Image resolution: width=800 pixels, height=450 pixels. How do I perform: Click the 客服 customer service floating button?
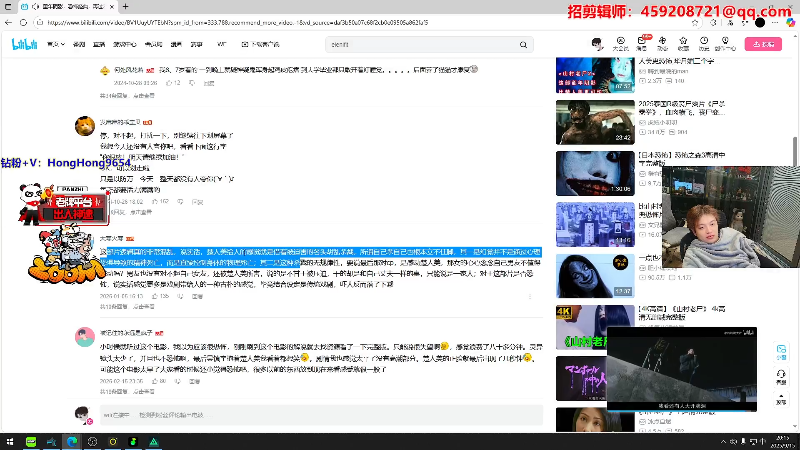click(x=781, y=377)
